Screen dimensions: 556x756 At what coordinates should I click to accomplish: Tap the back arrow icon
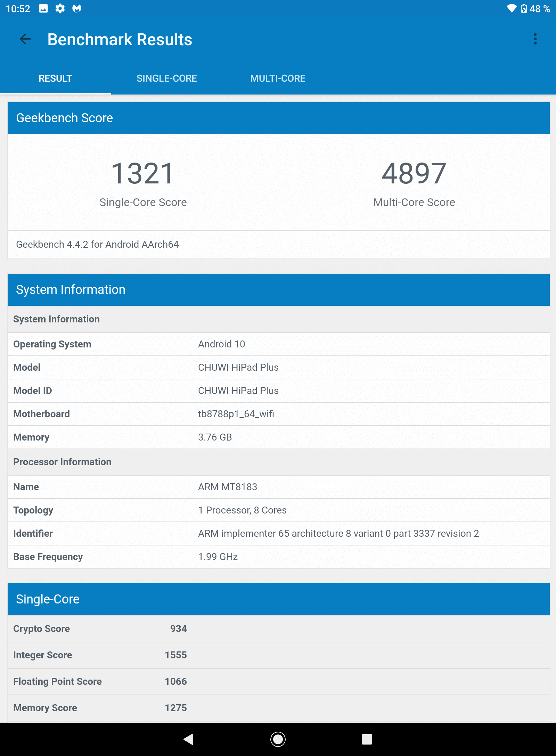pos(25,39)
